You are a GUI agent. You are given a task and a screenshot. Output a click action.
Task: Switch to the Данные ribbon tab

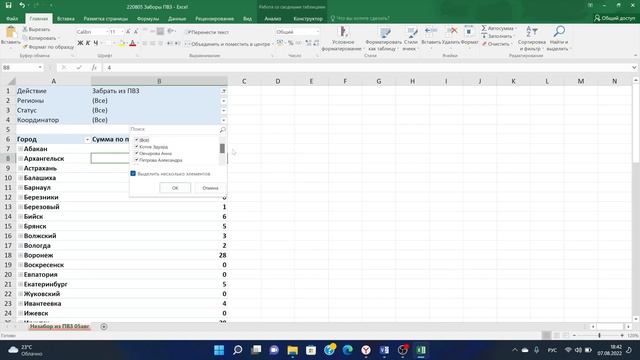177,18
